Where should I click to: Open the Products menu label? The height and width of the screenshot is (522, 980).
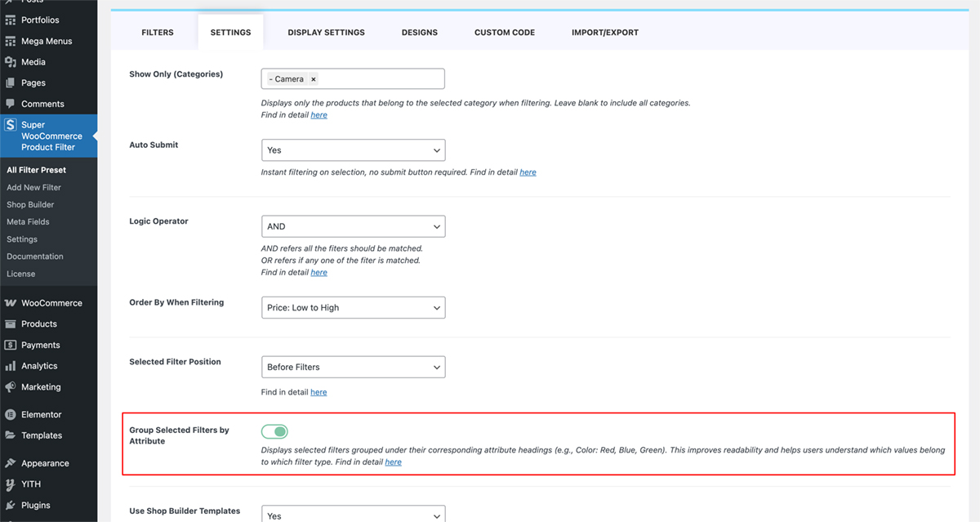[39, 324]
